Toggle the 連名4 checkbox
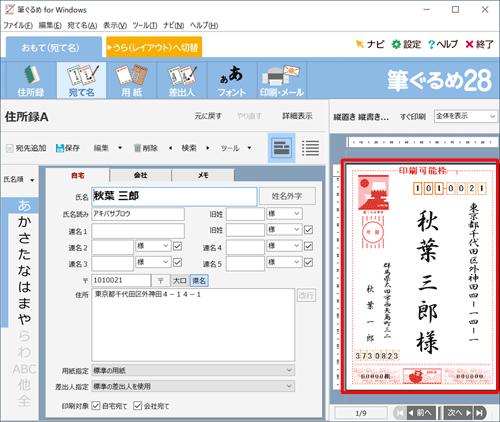This screenshot has width=500, height=422. (x=308, y=246)
